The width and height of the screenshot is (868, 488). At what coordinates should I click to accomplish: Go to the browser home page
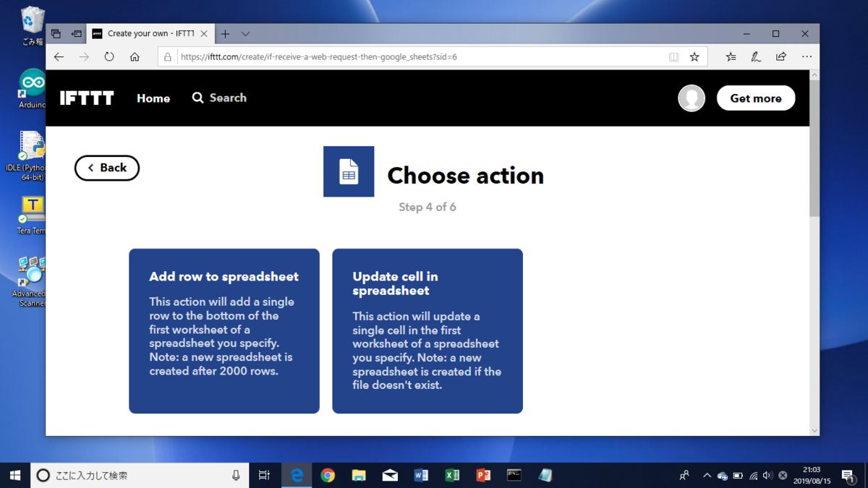(x=135, y=56)
